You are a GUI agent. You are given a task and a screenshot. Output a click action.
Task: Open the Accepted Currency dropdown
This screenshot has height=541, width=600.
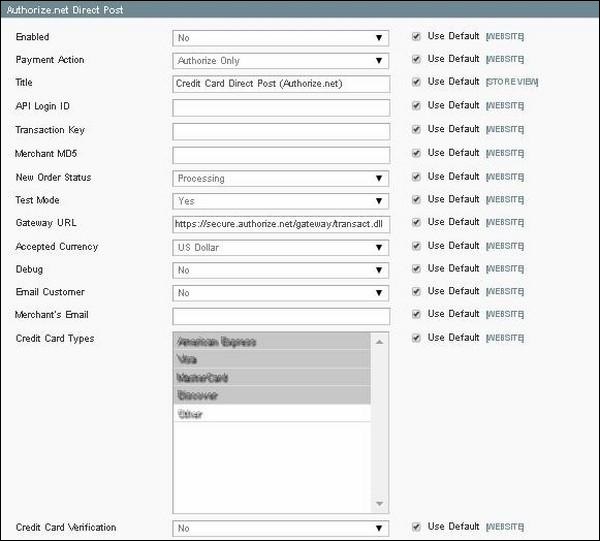pyautogui.click(x=280, y=247)
